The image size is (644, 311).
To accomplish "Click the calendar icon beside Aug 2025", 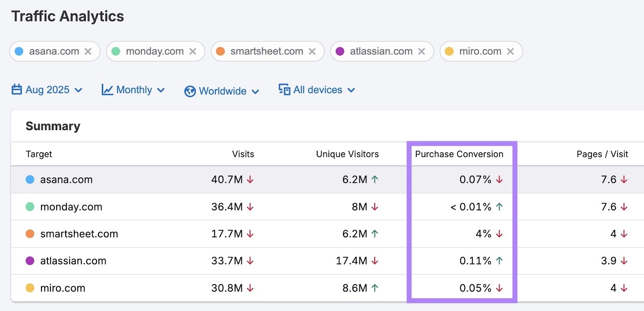I will (x=17, y=89).
